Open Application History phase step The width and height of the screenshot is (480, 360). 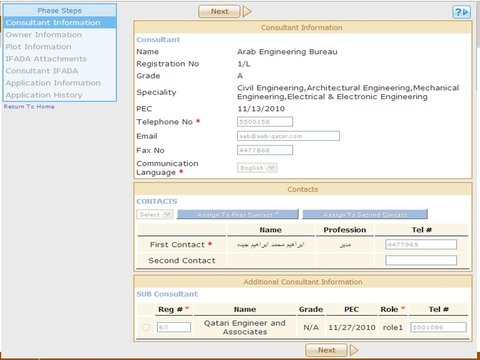pyautogui.click(x=44, y=95)
